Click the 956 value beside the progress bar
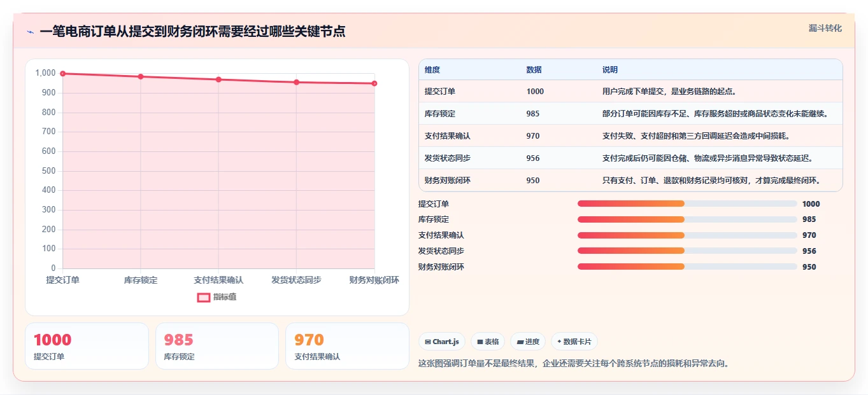Image resolution: width=868 pixels, height=395 pixels. [809, 251]
